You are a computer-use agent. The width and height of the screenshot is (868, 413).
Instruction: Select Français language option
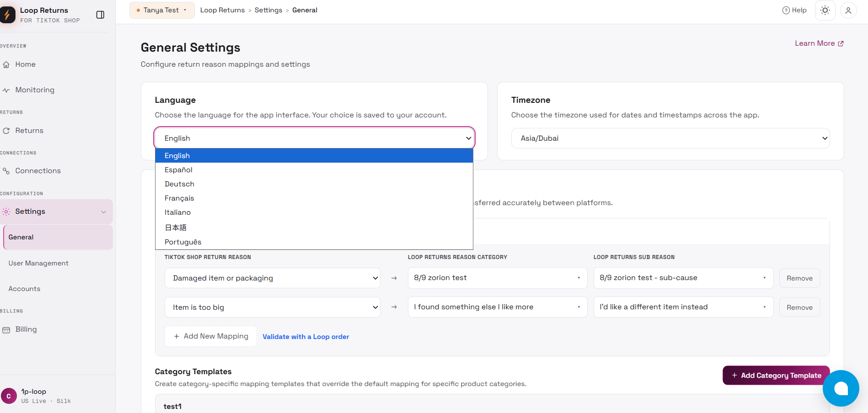(x=314, y=198)
